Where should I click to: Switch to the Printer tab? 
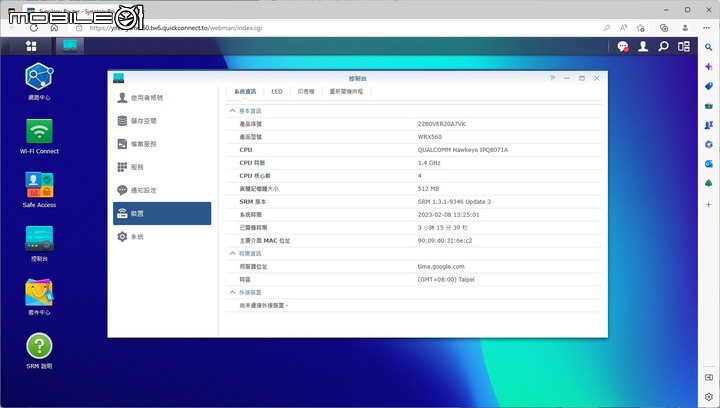tap(306, 92)
